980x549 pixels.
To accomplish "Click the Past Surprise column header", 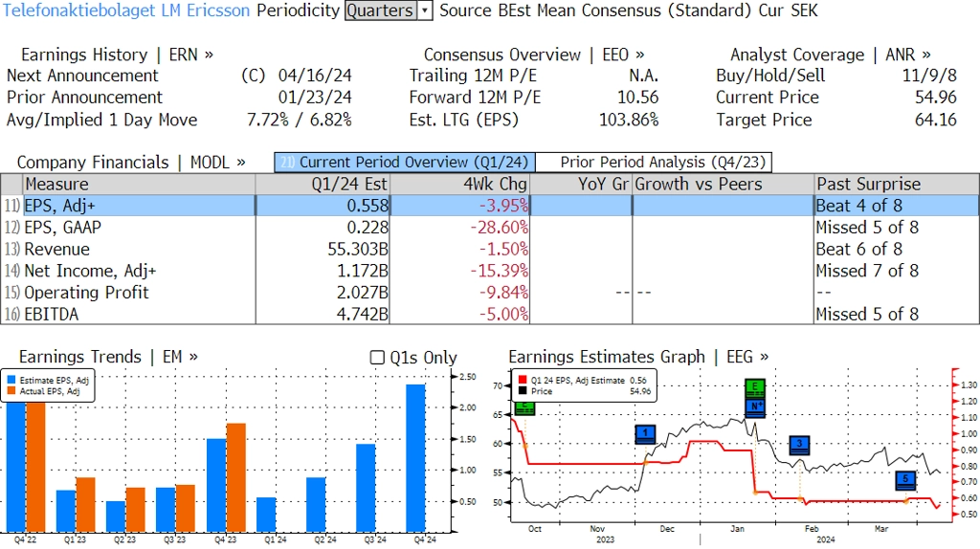I will click(x=897, y=185).
